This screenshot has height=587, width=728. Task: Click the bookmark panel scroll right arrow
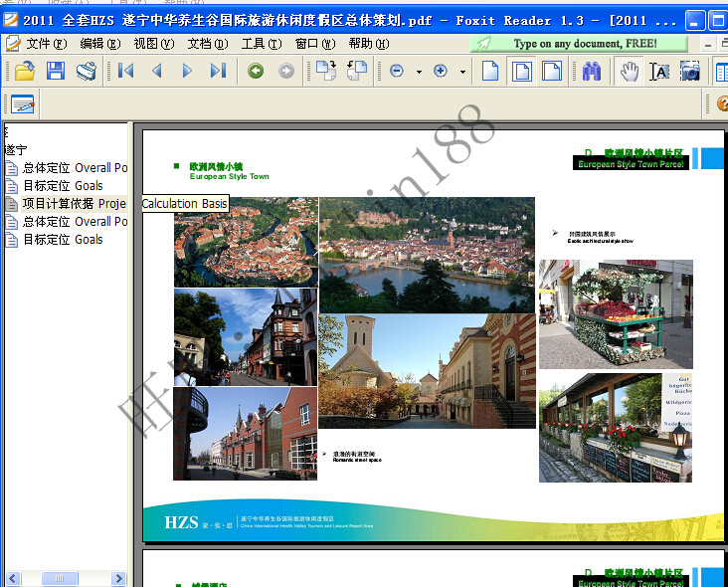(119, 579)
